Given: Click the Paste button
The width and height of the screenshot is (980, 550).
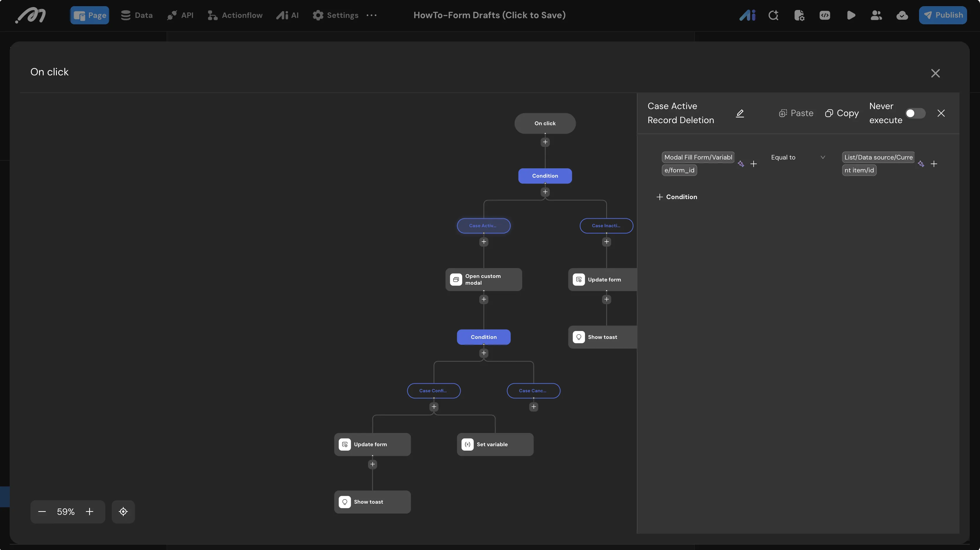Looking at the screenshot, I should [x=796, y=113].
